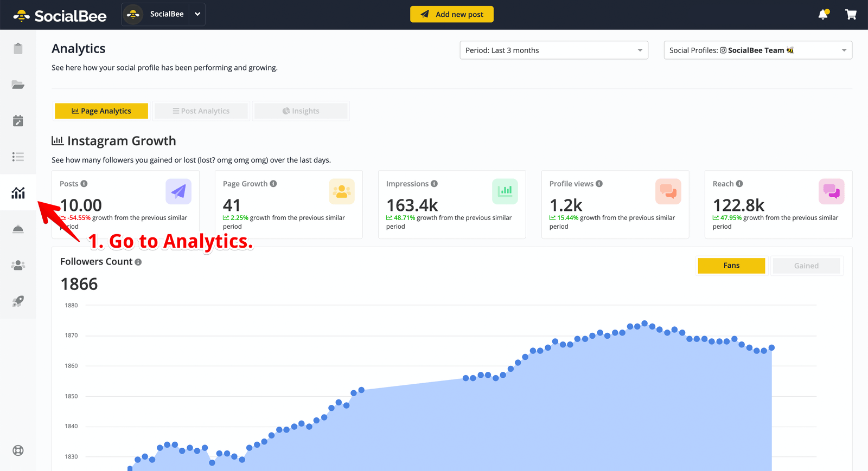Expand Period: Last 3 months dropdown
The height and width of the screenshot is (471, 868).
point(554,50)
